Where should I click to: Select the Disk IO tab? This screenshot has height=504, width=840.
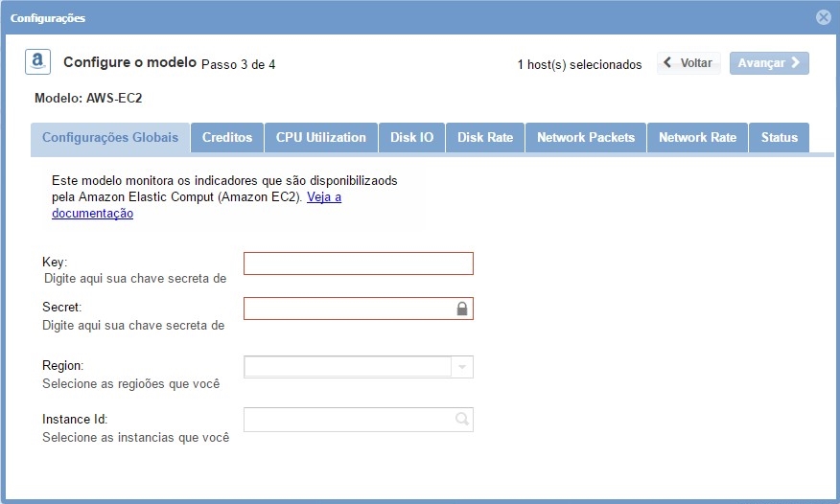(411, 138)
